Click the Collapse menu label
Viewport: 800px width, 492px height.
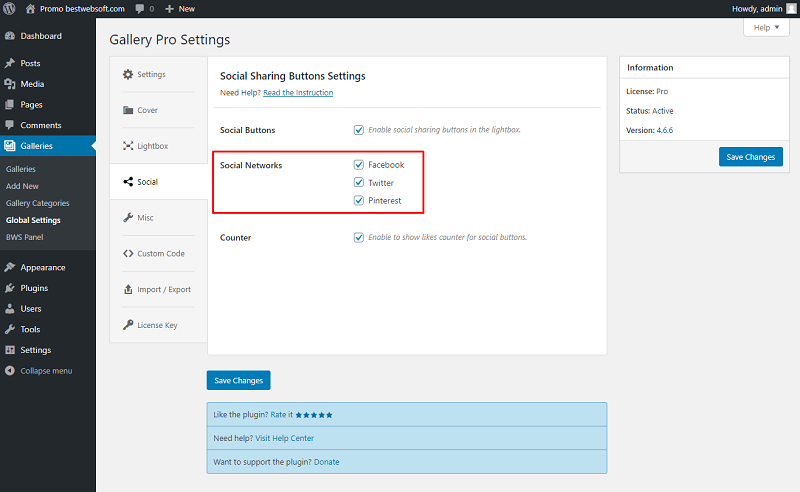point(46,371)
